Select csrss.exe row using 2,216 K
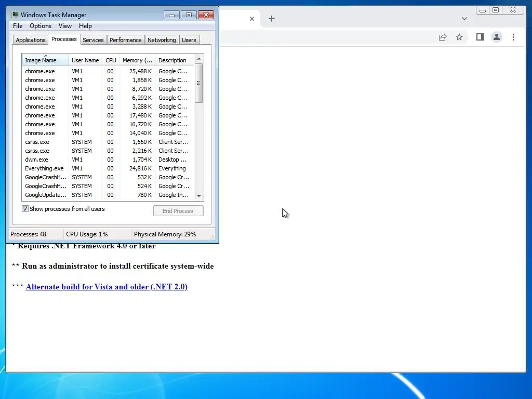Image resolution: width=532 pixels, height=399 pixels. tap(109, 151)
